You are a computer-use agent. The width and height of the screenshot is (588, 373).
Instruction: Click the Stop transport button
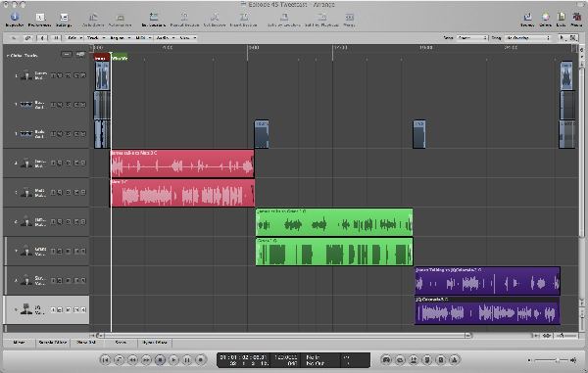click(x=160, y=360)
